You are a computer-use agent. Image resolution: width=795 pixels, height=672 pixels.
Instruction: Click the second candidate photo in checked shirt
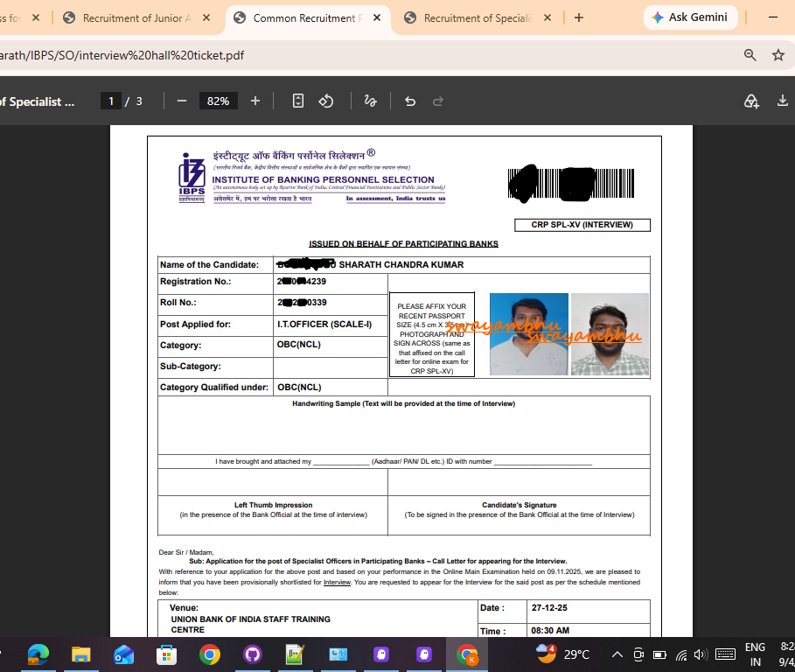(610, 334)
